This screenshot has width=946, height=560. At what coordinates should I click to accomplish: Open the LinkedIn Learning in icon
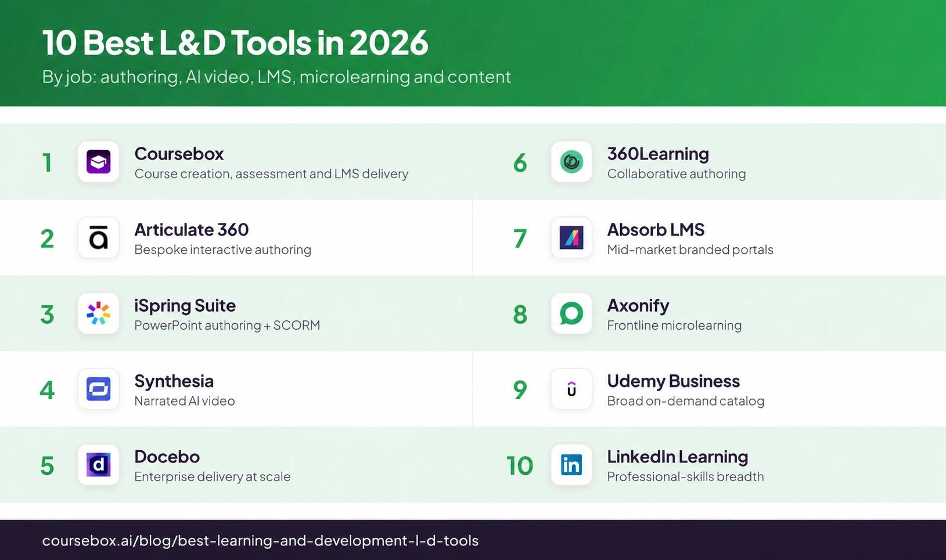(571, 465)
